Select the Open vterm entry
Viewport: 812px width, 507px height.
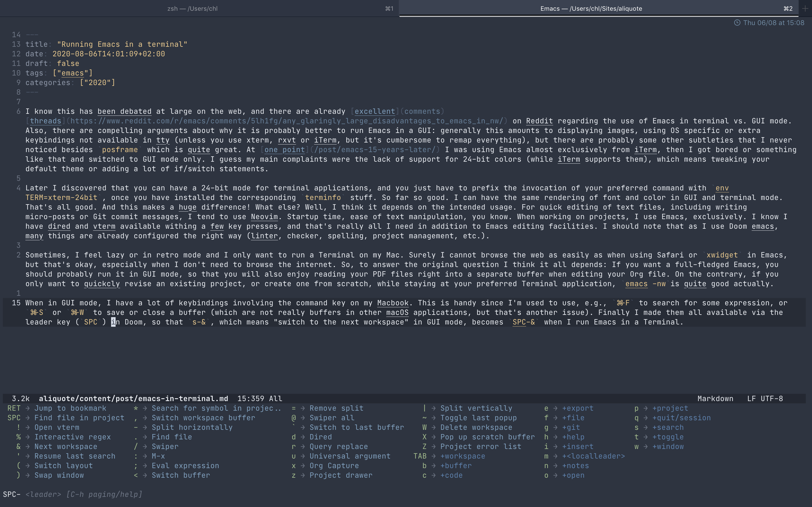click(x=57, y=428)
